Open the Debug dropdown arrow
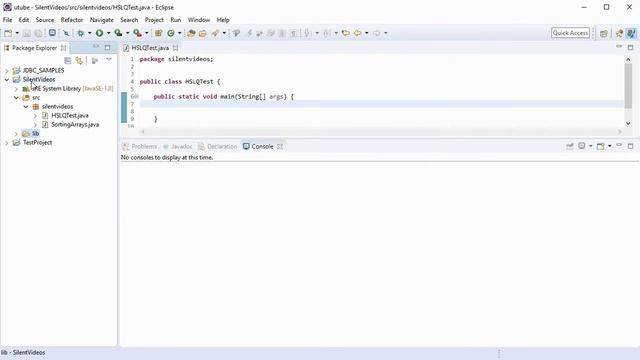This screenshot has height=360, width=640. [x=89, y=33]
